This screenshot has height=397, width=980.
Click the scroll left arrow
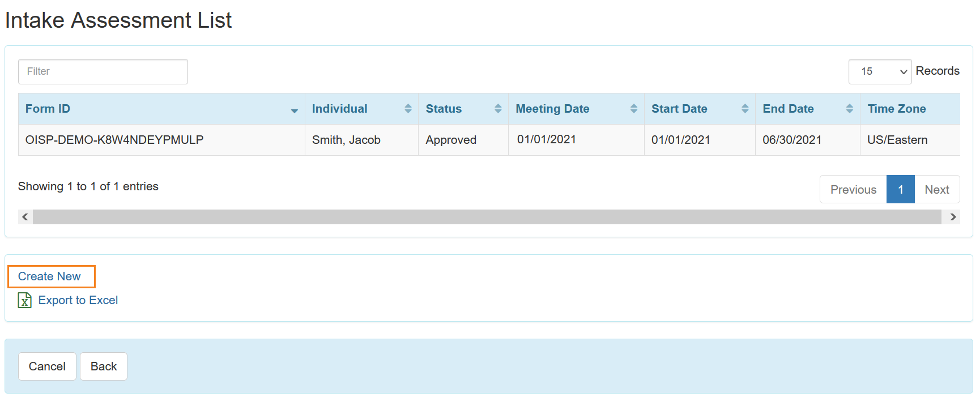point(25,217)
